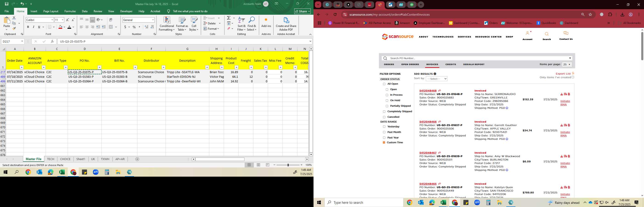
Task: Open Format as Table gallery
Action: pyautogui.click(x=182, y=24)
